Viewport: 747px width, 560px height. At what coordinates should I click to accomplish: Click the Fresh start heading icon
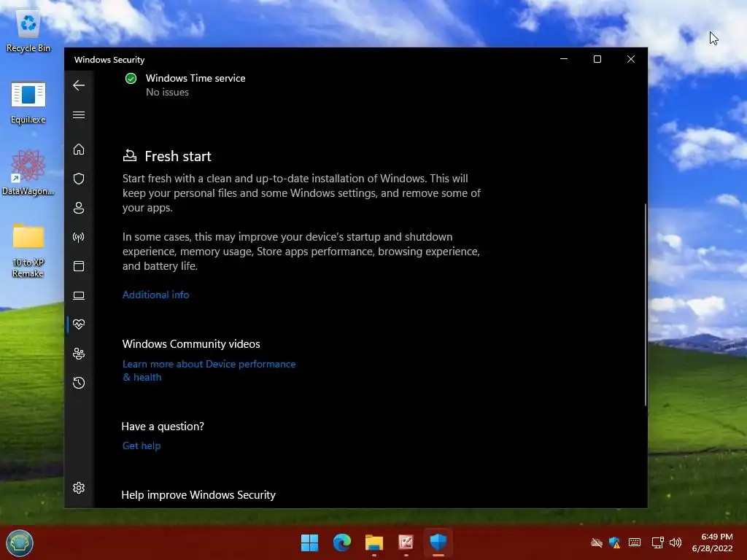(x=130, y=156)
